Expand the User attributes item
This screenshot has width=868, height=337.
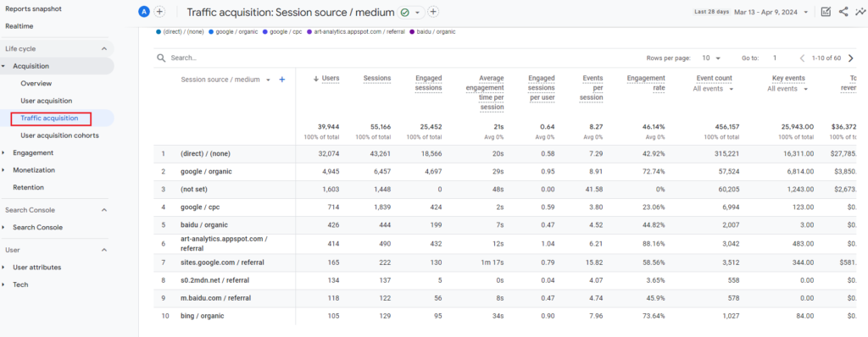coord(3,268)
